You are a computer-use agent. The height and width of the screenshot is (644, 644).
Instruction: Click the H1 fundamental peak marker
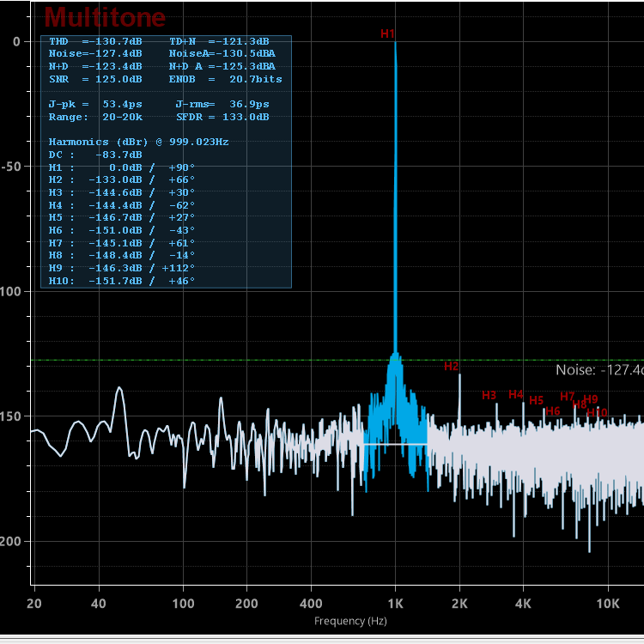coord(387,33)
